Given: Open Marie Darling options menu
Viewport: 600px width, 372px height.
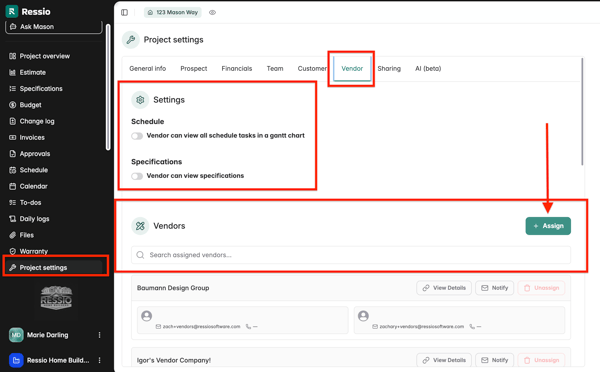Looking at the screenshot, I should 99,335.
